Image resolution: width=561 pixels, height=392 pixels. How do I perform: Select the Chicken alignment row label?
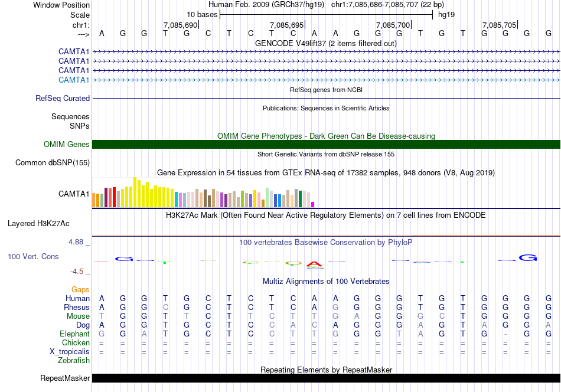pyautogui.click(x=76, y=342)
